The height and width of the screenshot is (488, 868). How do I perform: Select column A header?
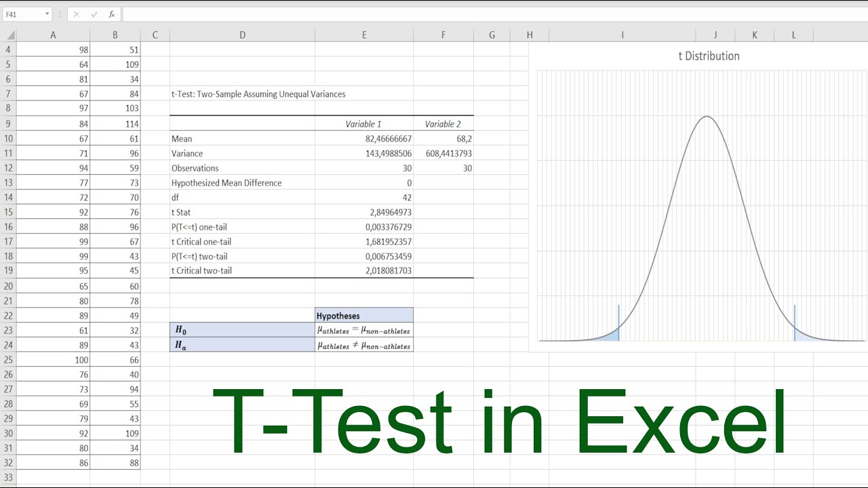(53, 35)
